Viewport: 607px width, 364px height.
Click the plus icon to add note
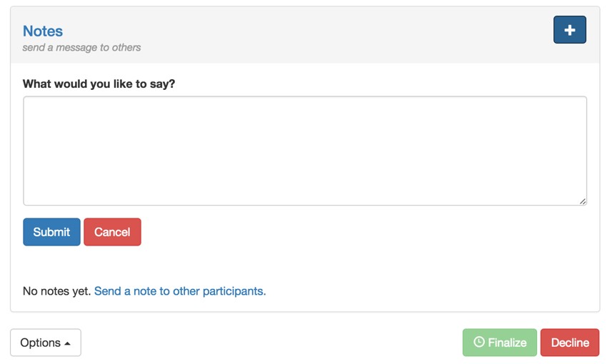tap(569, 30)
